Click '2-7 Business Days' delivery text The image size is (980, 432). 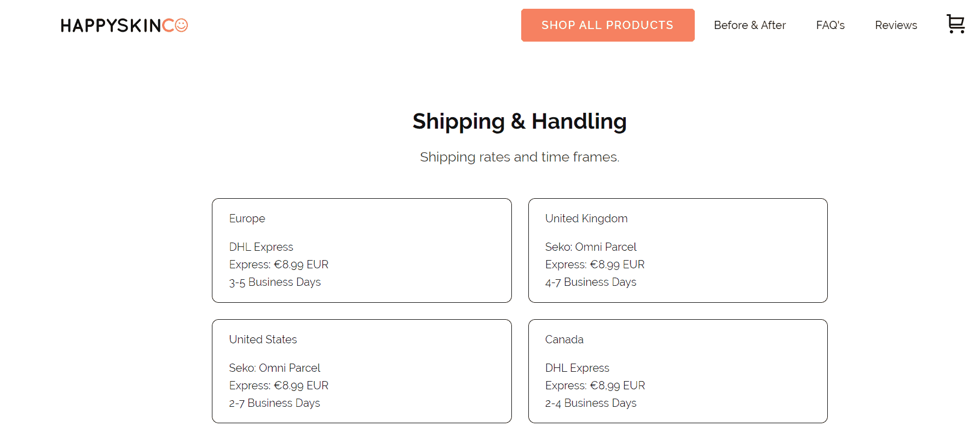[x=274, y=403]
